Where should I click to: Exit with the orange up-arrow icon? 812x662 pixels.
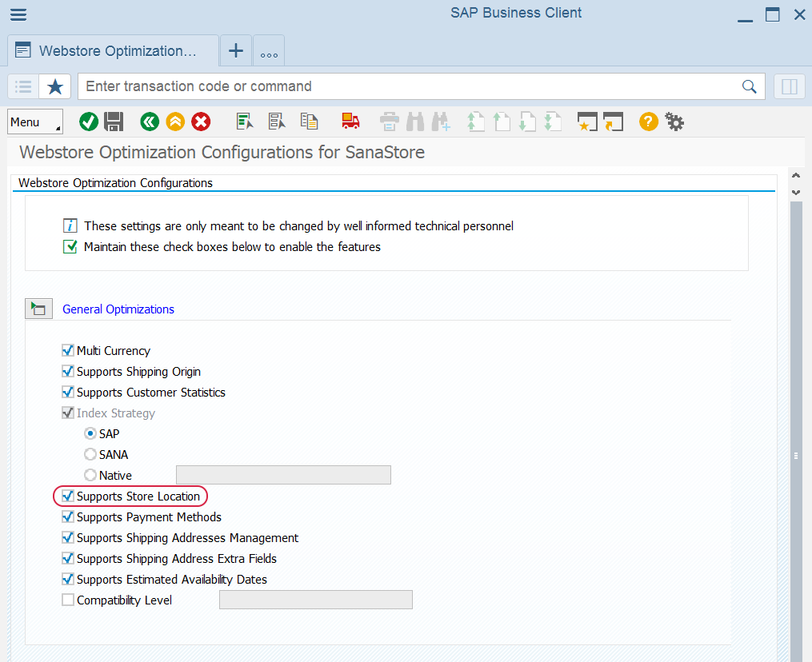pyautogui.click(x=175, y=122)
